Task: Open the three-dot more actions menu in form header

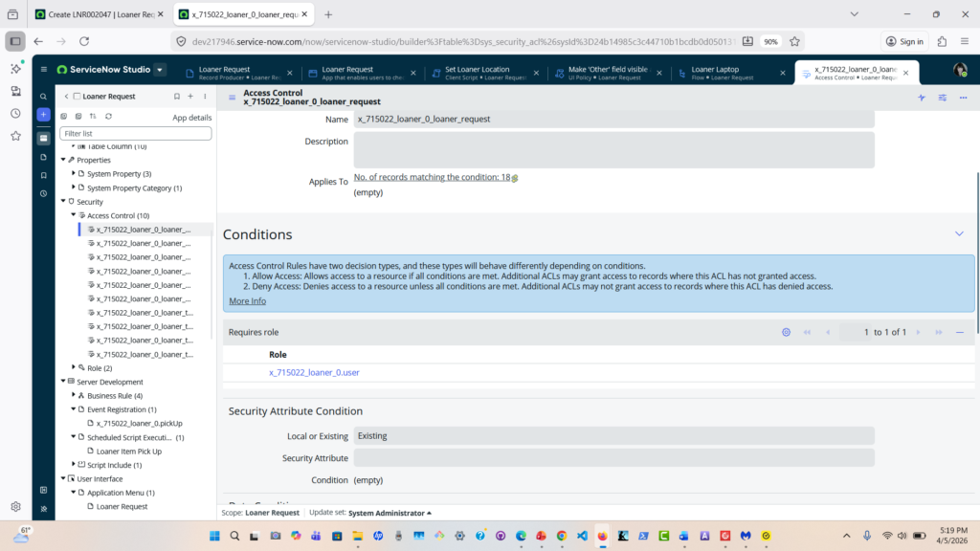Action: [963, 98]
